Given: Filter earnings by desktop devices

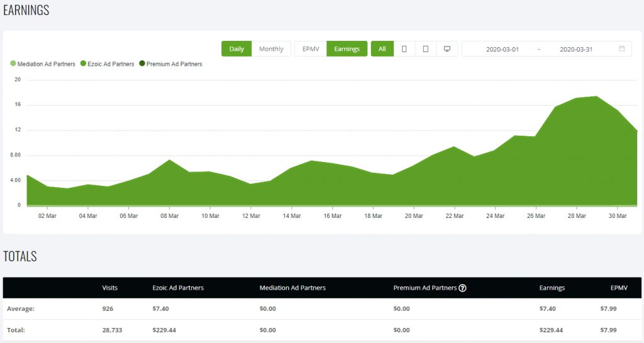Looking at the screenshot, I should [x=447, y=49].
